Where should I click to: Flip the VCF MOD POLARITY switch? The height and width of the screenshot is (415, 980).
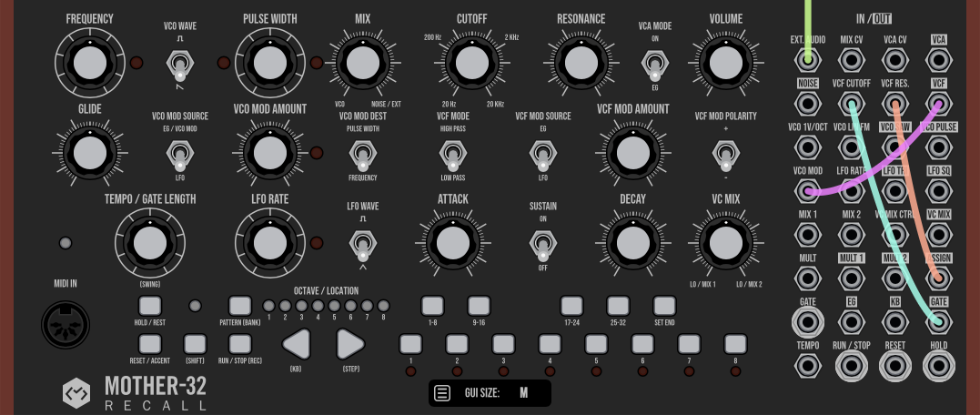pyautogui.click(x=725, y=156)
